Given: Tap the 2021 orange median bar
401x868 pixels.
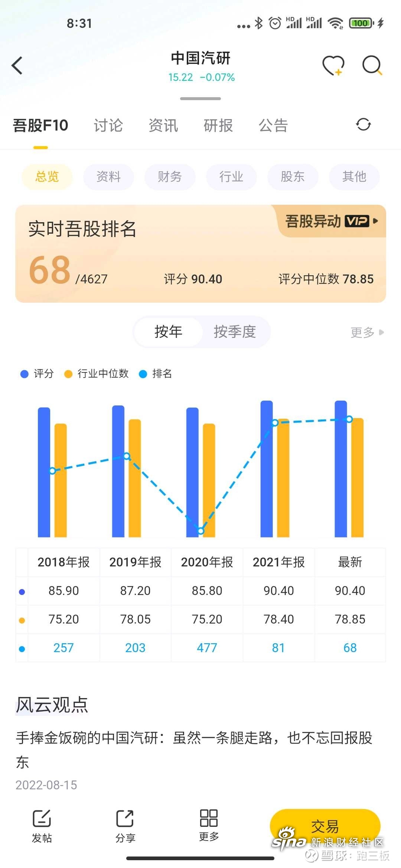Looking at the screenshot, I should [x=283, y=478].
